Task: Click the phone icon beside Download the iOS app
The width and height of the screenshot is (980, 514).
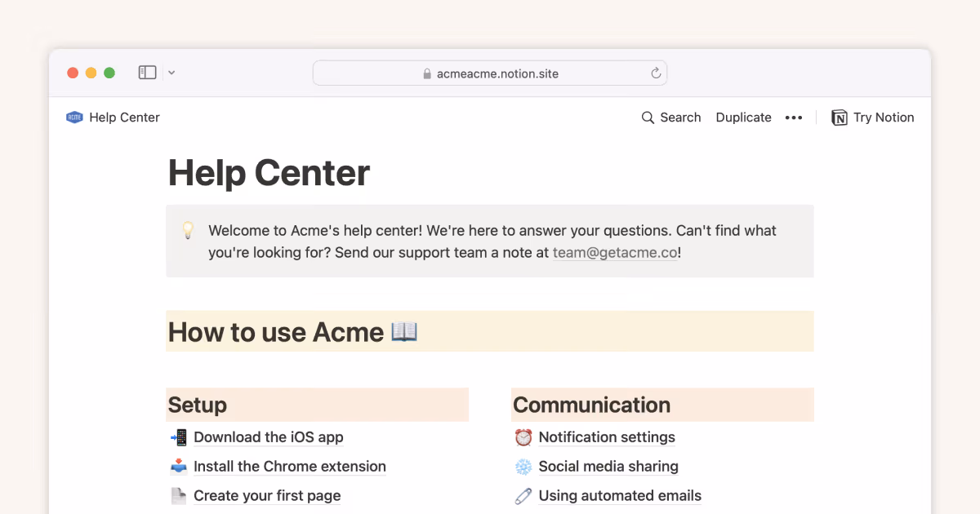Action: (x=179, y=436)
